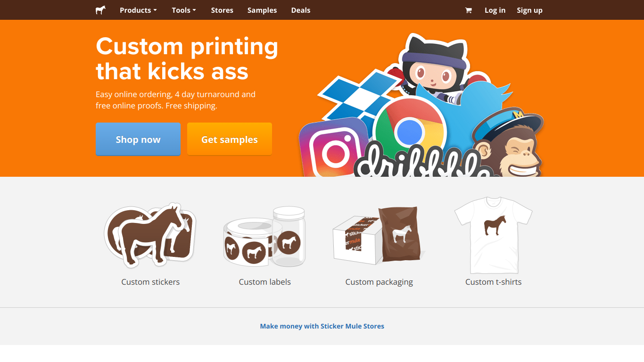The image size is (644, 362).
Task: Click the Custom packaging text link
Action: tap(379, 282)
